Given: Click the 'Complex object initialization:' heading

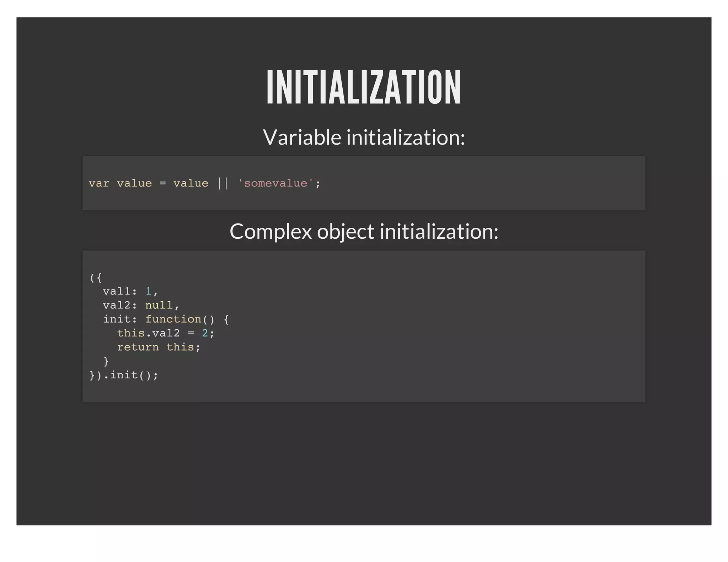Looking at the screenshot, I should click(364, 231).
